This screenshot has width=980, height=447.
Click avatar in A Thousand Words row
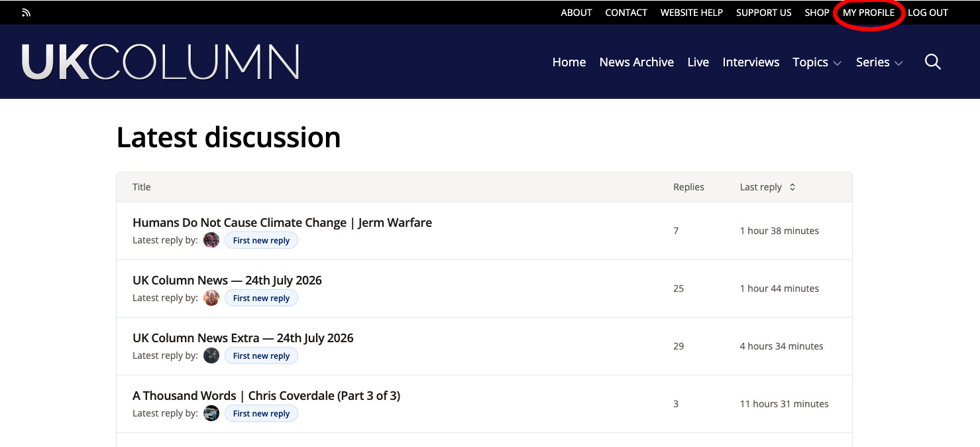211,413
